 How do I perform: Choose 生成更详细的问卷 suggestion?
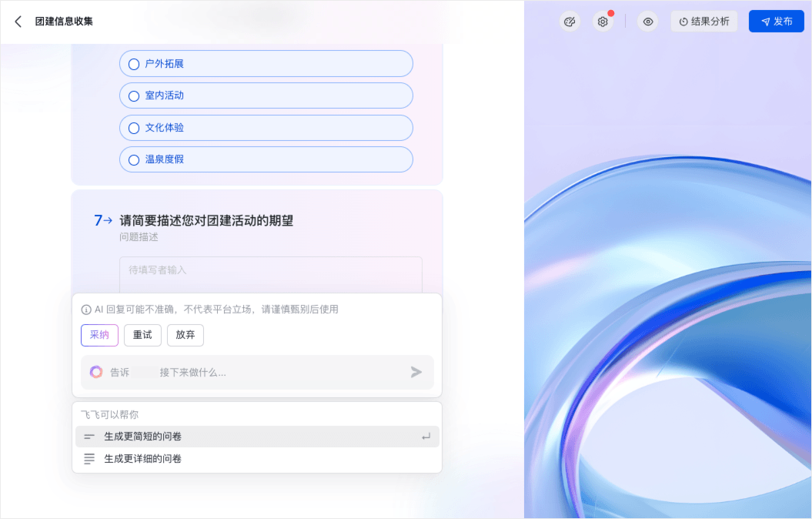[257, 459]
